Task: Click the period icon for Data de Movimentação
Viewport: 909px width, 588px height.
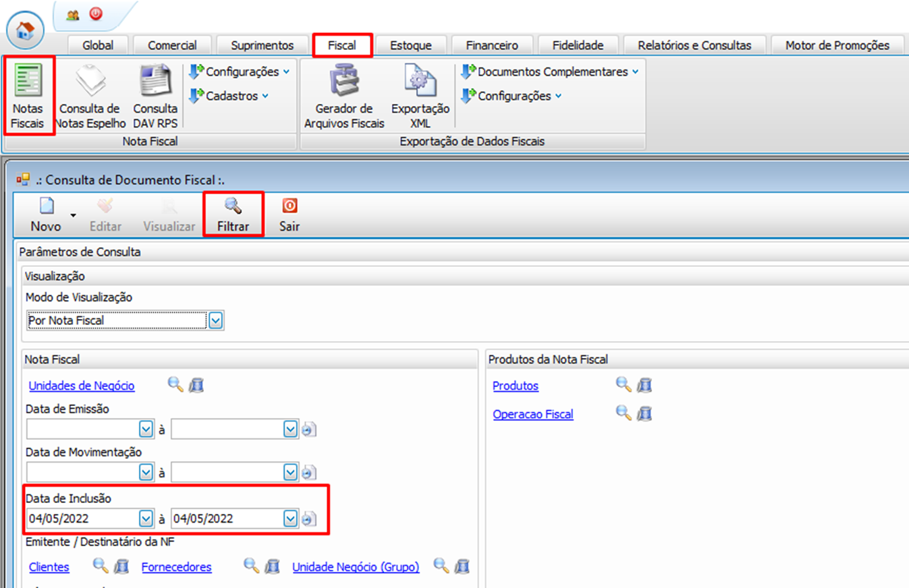Action: coord(309,473)
